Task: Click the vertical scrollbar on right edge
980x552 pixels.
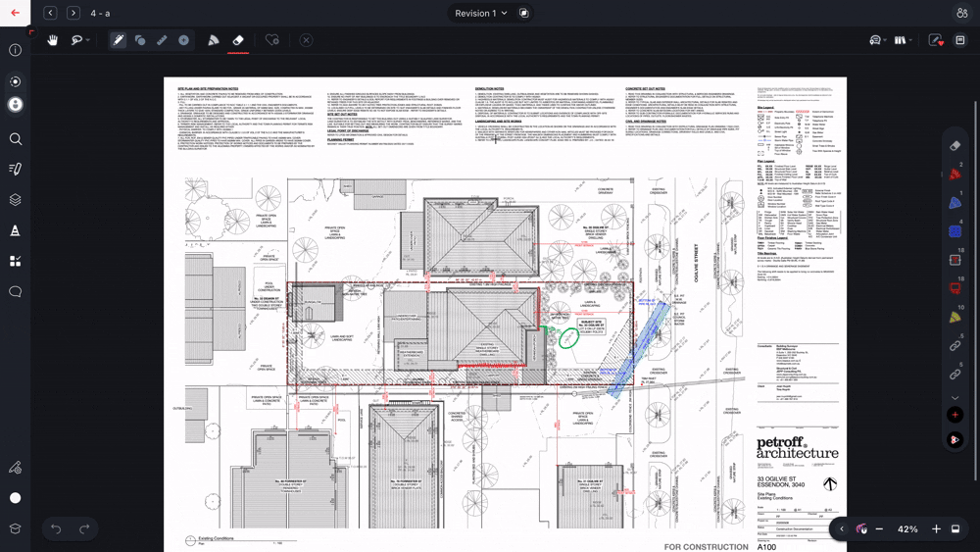Action: coord(976,290)
